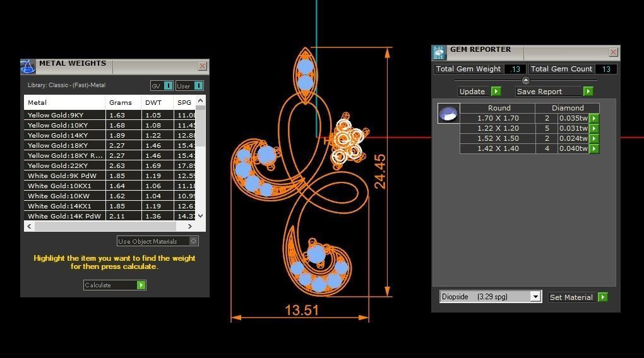Click the metal table scroll-right arrow
Image resolution: width=644 pixels, height=358 pixels.
coord(190,226)
